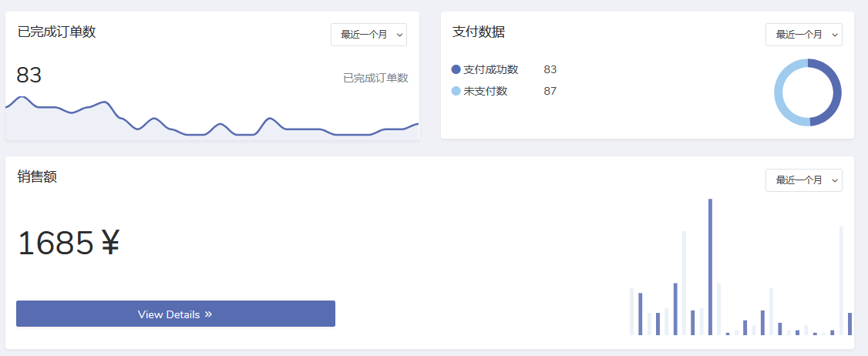Click the 支付数据 card title
Image resolution: width=868 pixels, height=356 pixels.
click(479, 32)
